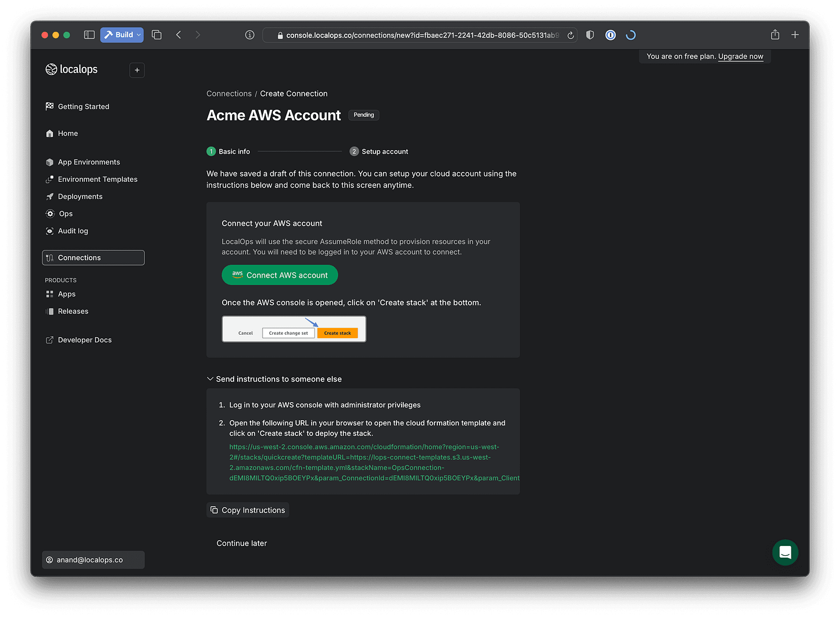The width and height of the screenshot is (840, 617).
Task: Click the plus button beside localops logo
Action: (137, 70)
